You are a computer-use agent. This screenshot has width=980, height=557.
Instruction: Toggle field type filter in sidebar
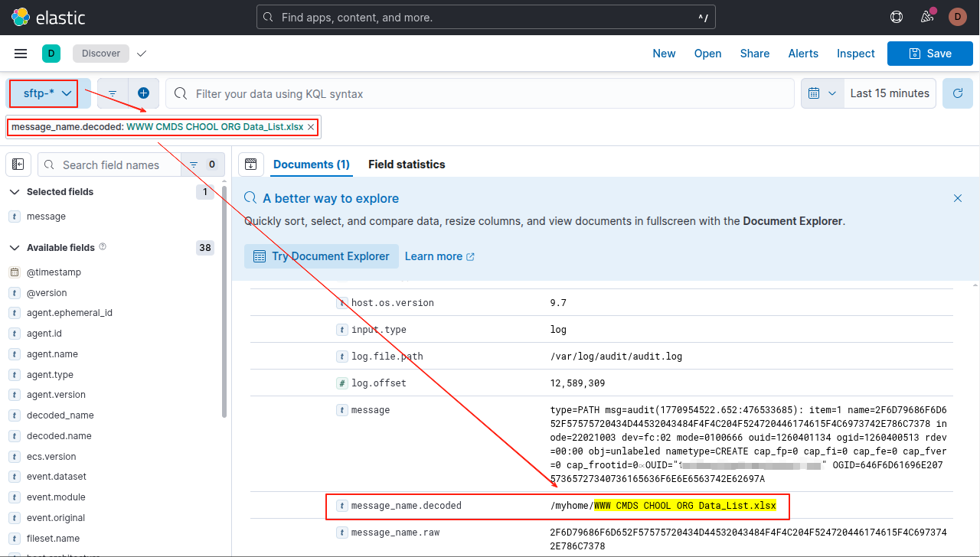click(x=203, y=164)
